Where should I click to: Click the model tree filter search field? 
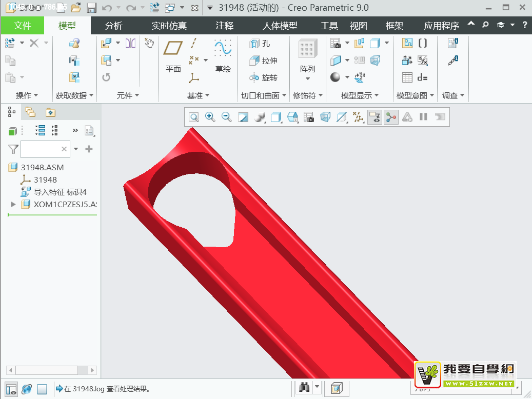pyautogui.click(x=41, y=149)
